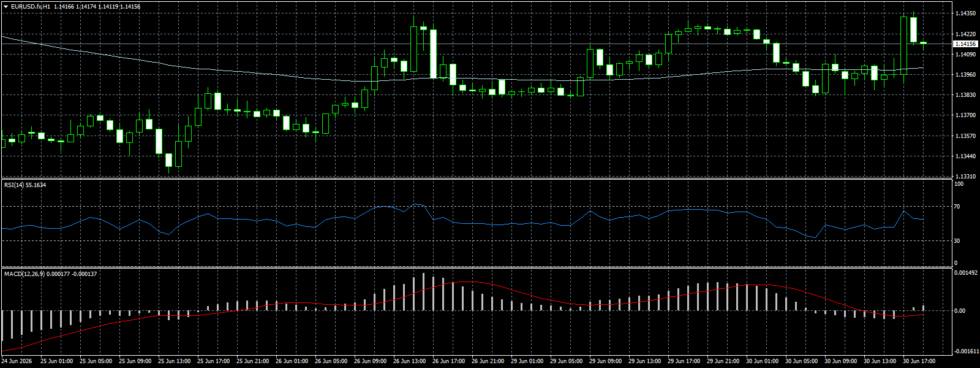This screenshot has height=368, width=980.
Task: Click the RSI oversold level 30 label
Action: point(957,241)
